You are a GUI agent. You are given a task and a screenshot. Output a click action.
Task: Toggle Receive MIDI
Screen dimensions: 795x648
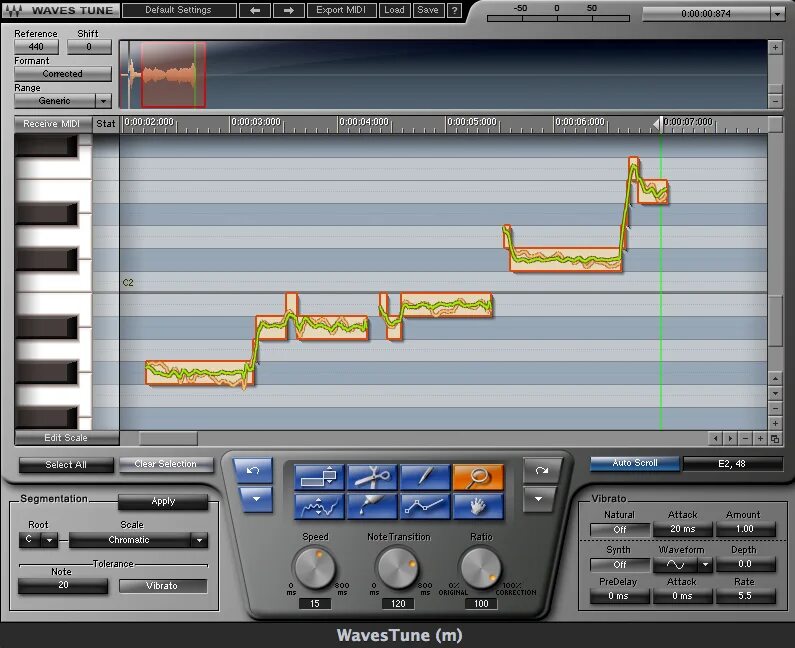point(52,124)
